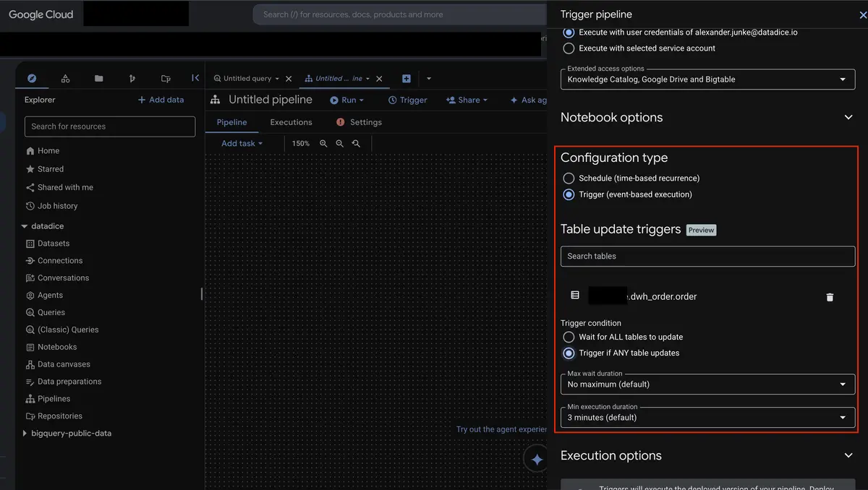Open the Add task dropdown

(x=242, y=143)
